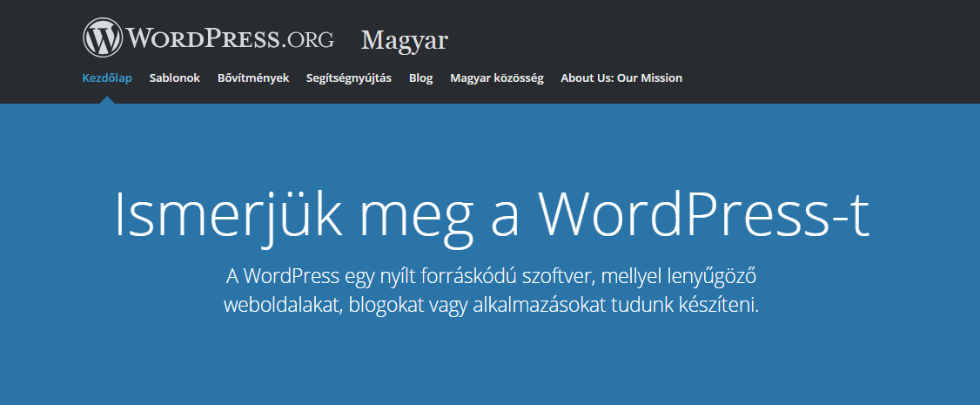The height and width of the screenshot is (405, 980).
Task: Go to the Kezdőlap menu item
Action: [x=107, y=78]
